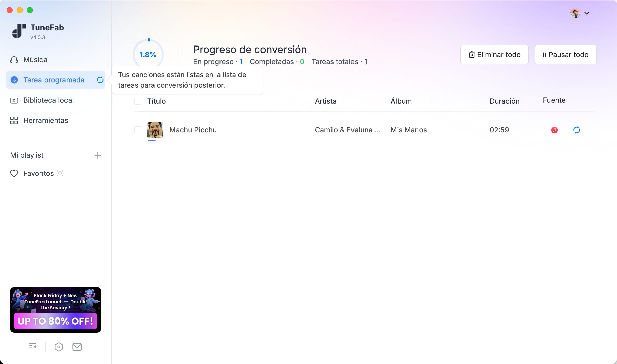Check the Machu Picchu row checkbox
This screenshot has height=364, width=617.
click(x=138, y=130)
